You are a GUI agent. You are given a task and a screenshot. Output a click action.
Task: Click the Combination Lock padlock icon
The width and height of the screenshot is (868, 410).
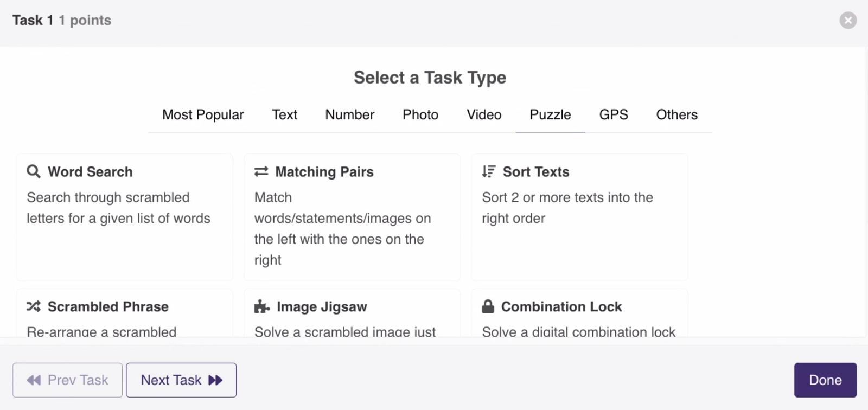(488, 306)
